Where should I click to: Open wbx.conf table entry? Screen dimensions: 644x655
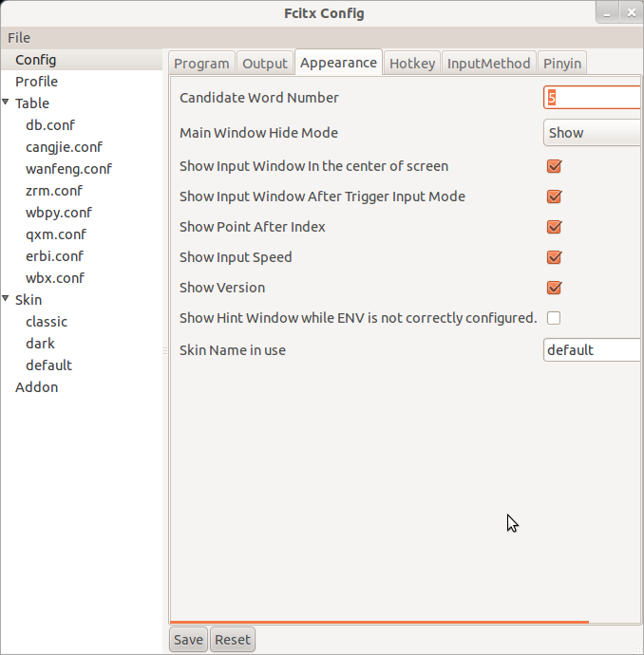(x=55, y=278)
